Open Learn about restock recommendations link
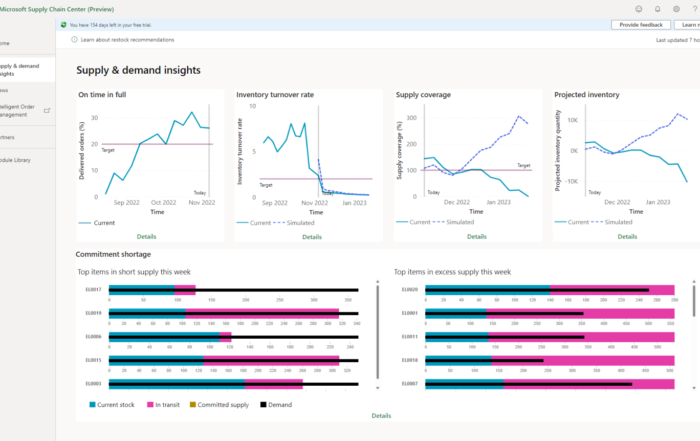 (x=127, y=40)
